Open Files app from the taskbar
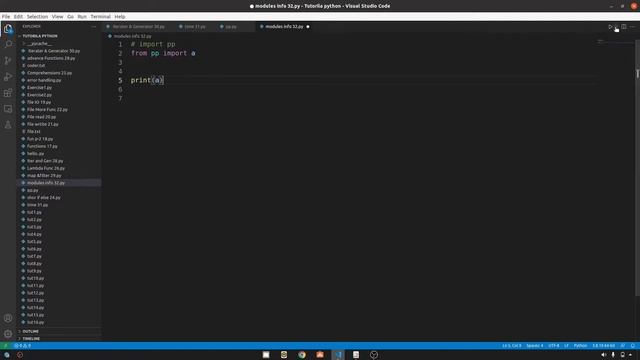Viewport: 640px width, 360px height. pyautogui.click(x=266, y=355)
